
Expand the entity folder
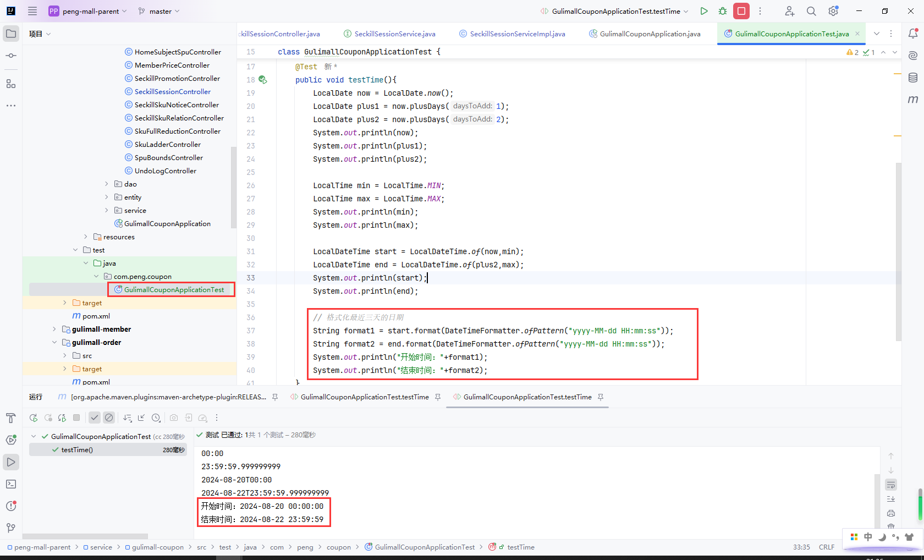[x=107, y=197]
